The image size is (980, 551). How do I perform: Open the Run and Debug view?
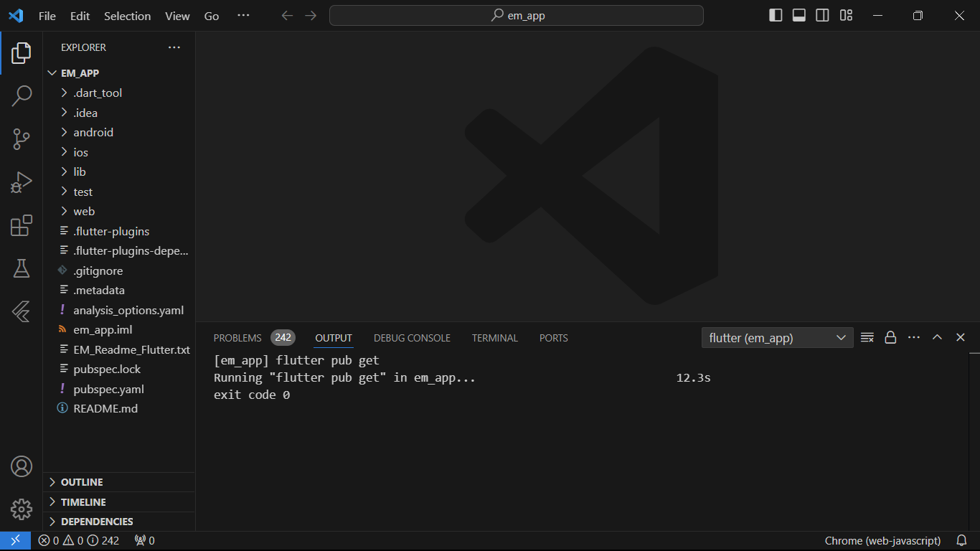point(22,183)
